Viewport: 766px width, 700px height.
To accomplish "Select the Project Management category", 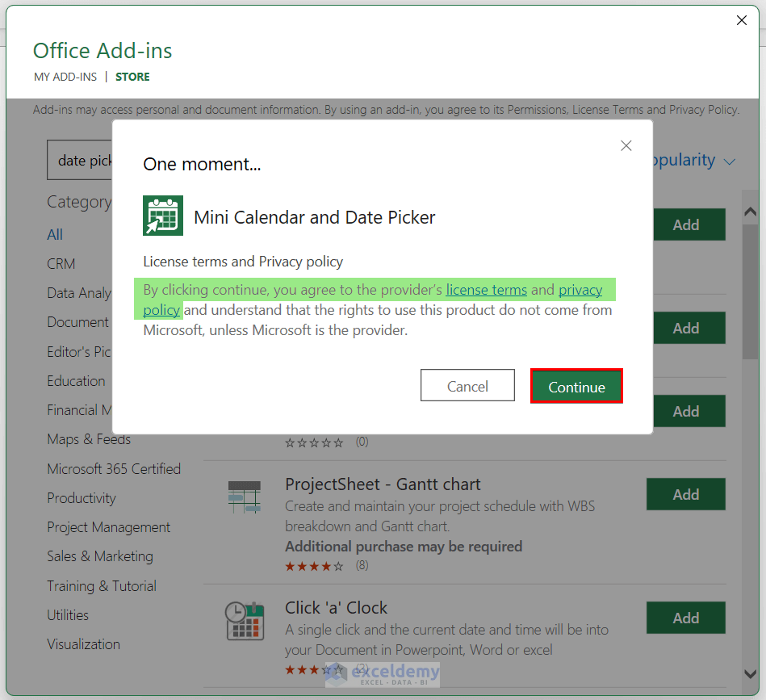I will coord(109,527).
